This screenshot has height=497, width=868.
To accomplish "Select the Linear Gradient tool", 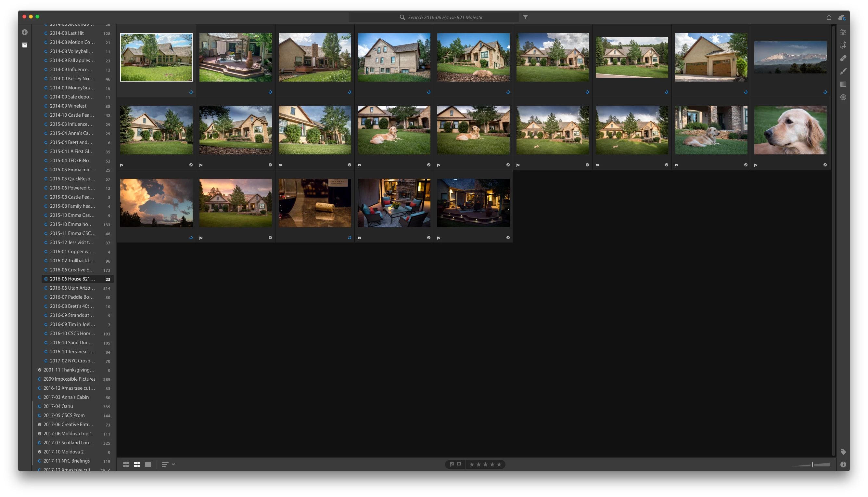I will pos(843,84).
